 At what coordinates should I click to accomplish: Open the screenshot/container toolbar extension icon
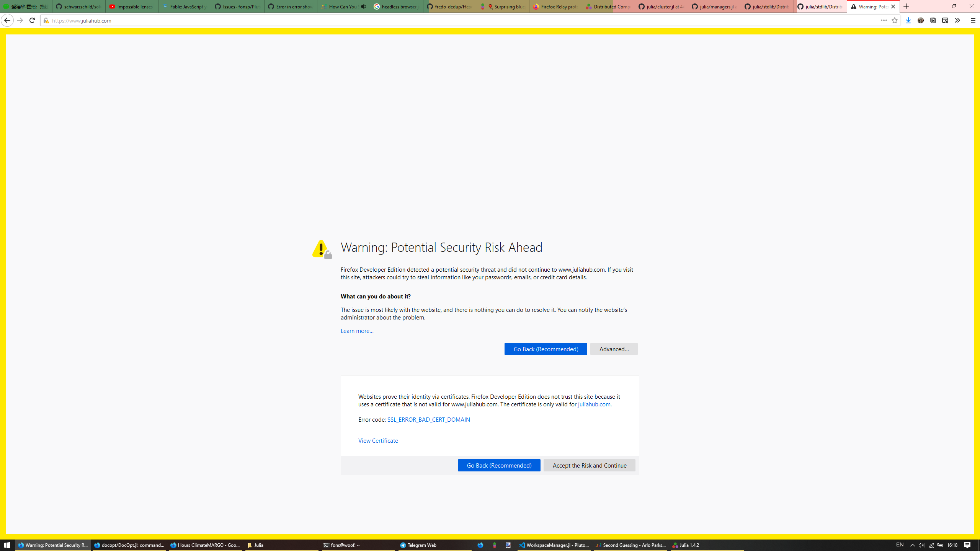[x=945, y=20]
